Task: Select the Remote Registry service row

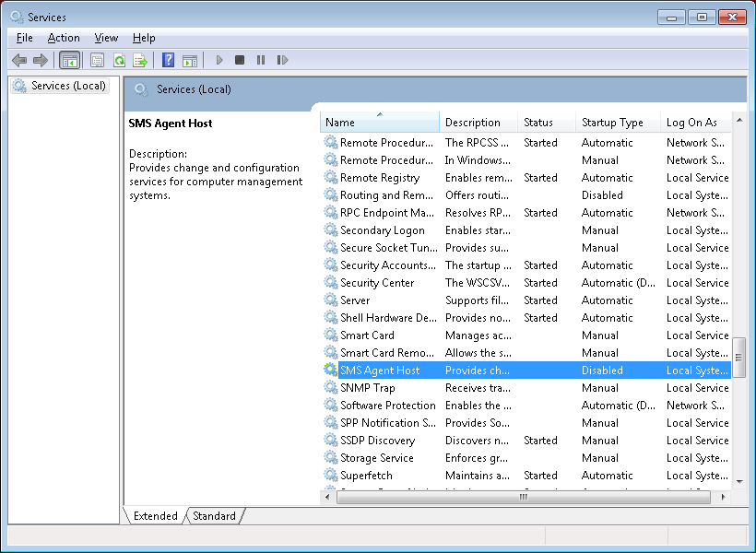Action: click(x=379, y=178)
